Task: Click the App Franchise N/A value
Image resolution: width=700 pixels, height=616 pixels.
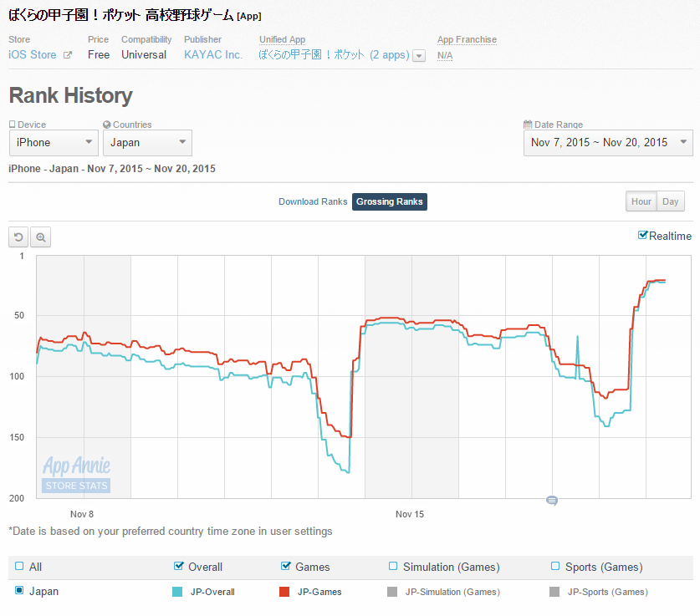Action: pos(445,56)
